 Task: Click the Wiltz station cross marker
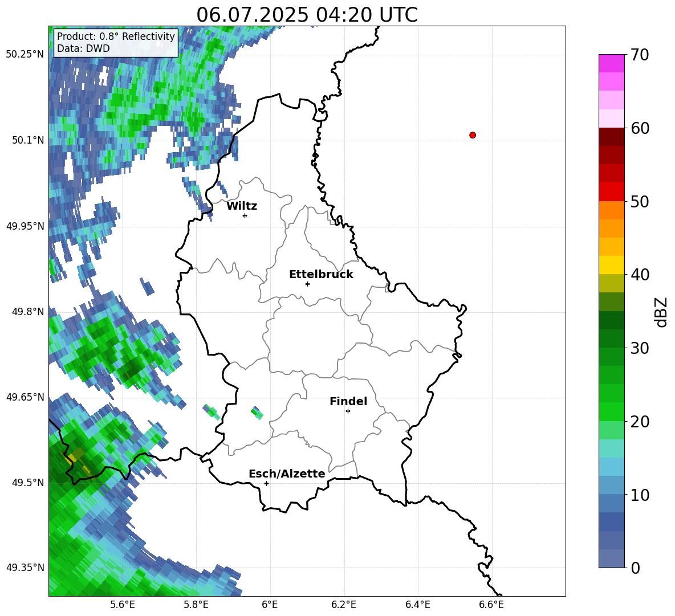point(245,215)
